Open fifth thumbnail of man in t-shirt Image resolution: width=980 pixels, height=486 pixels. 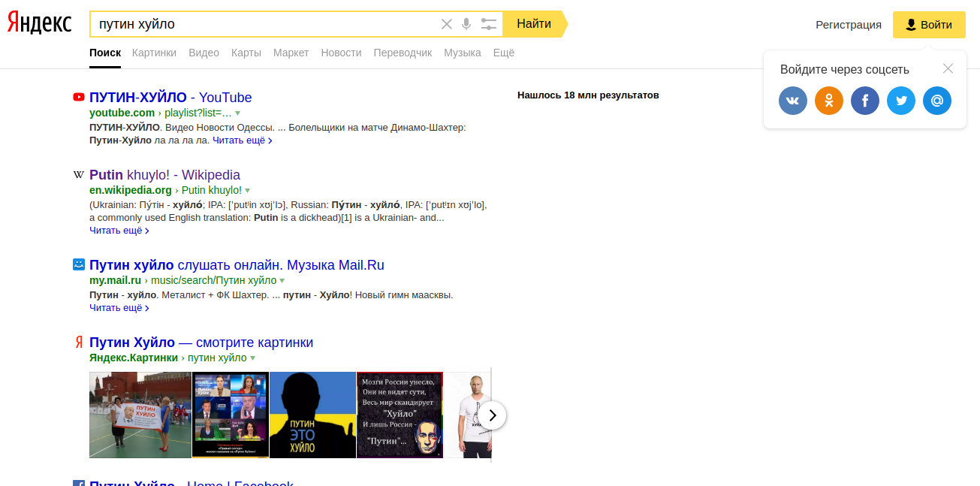click(468, 415)
